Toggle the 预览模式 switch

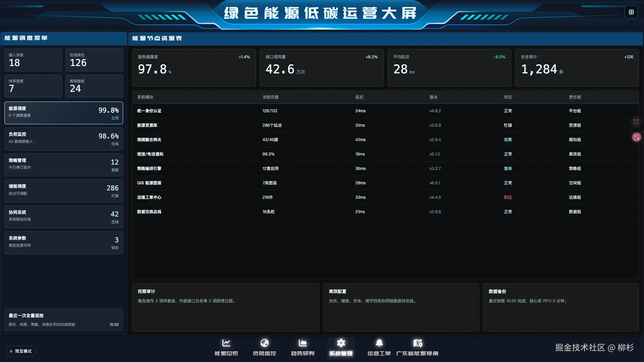21,351
